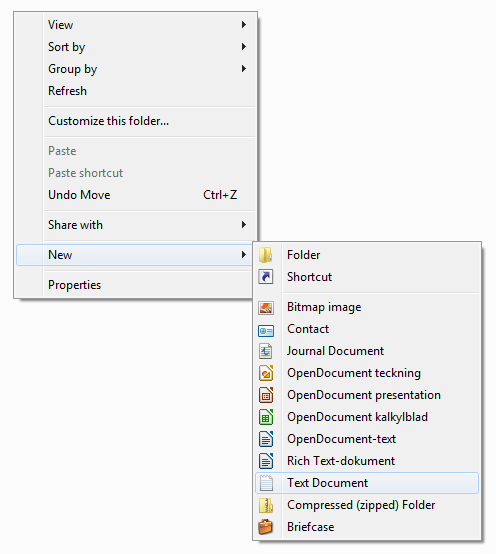Click the Bitmap image icon
Image resolution: width=496 pixels, height=554 pixels.
[266, 307]
